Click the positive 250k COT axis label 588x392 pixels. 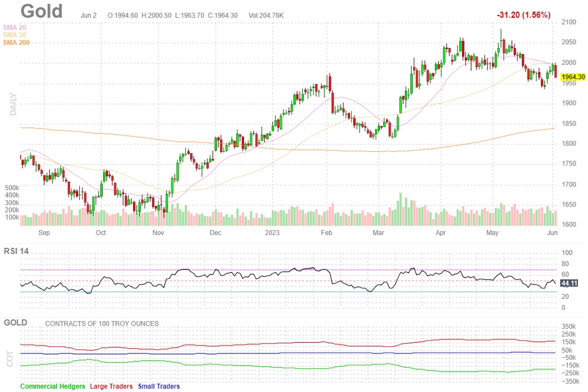point(569,334)
